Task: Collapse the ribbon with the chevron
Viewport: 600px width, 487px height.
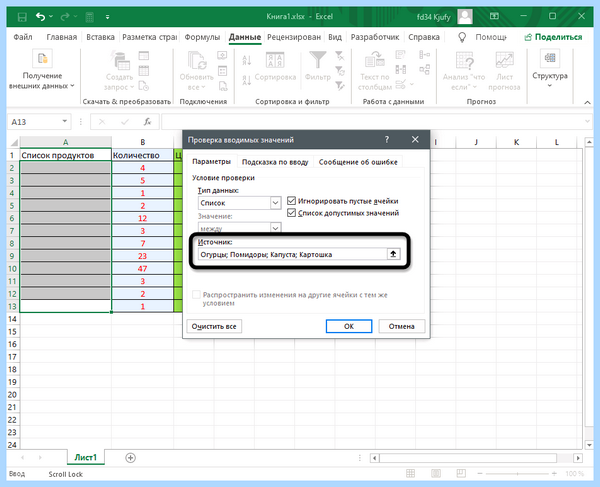Action: pos(587,102)
